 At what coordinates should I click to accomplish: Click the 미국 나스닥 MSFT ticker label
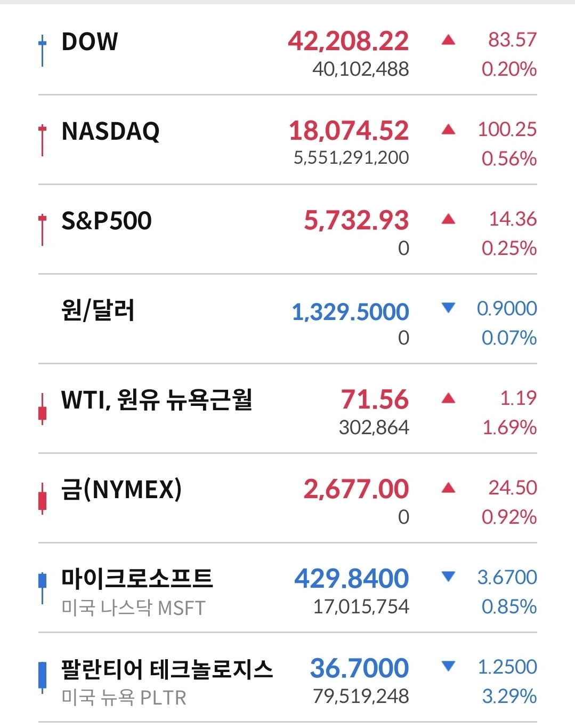[133, 608]
